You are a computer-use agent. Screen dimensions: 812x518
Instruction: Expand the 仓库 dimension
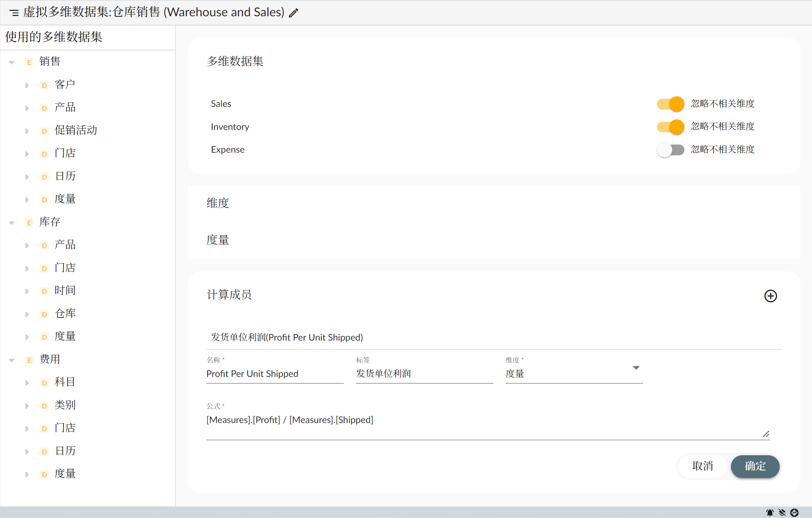pos(27,314)
